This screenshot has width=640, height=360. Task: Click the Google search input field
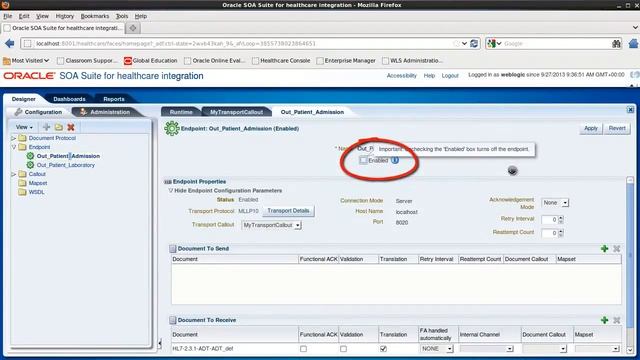tap(556, 43)
